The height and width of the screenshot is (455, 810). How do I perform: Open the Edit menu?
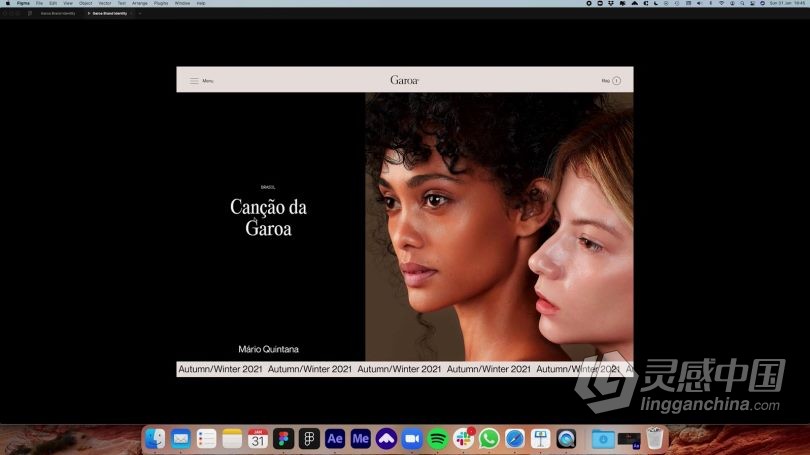(53, 3)
